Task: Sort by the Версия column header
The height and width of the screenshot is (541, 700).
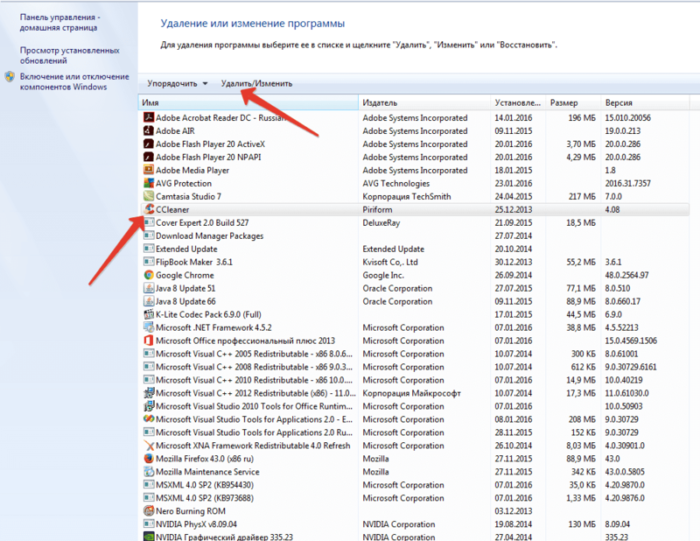Action: pos(646,103)
